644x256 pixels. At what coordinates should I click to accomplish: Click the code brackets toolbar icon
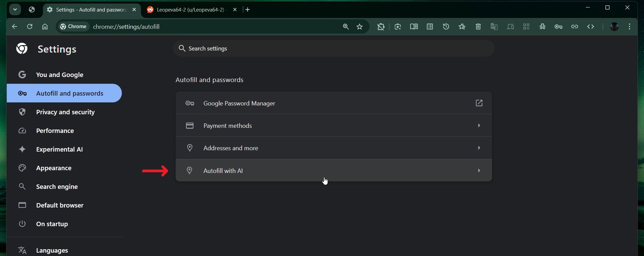[x=591, y=27]
